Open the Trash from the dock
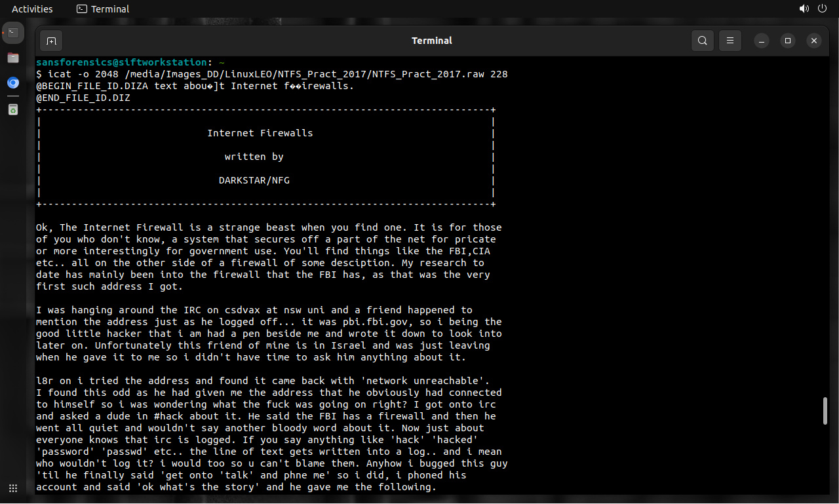 coord(13,109)
